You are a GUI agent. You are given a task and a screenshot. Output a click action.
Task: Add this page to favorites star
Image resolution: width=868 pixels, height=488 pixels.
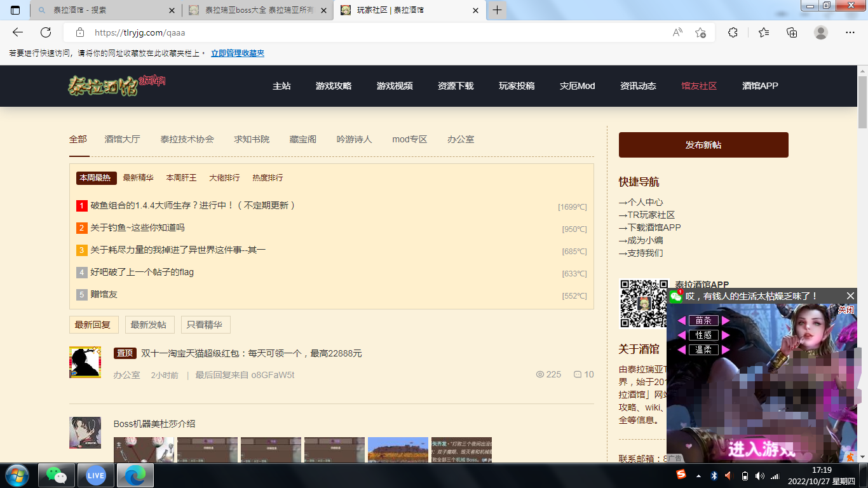[700, 32]
